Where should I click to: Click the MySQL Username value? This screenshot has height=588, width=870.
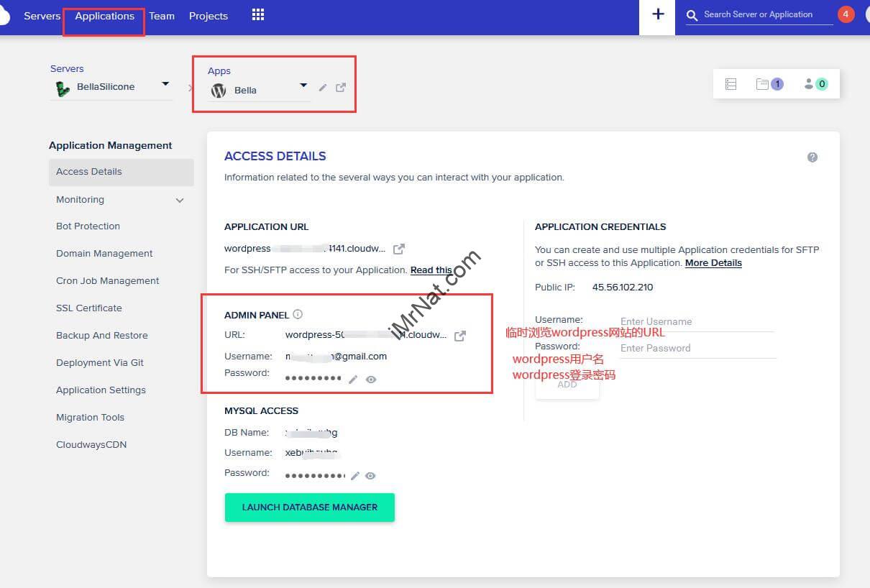312,453
